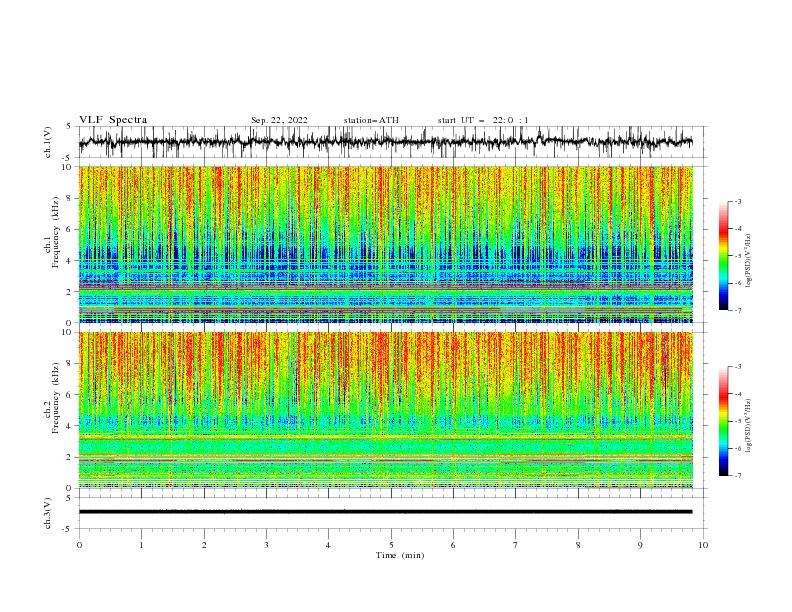Click the time axis tick label "10"
Image resolution: width=792 pixels, height=612 pixels.
coord(703,545)
